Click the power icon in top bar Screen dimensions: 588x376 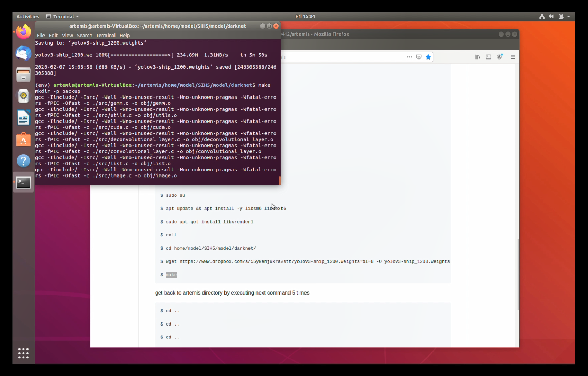pos(561,16)
